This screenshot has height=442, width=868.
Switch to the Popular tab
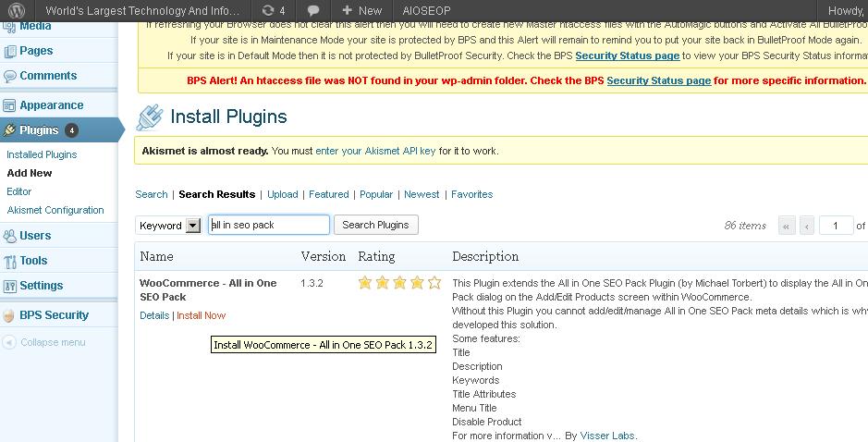(x=376, y=194)
